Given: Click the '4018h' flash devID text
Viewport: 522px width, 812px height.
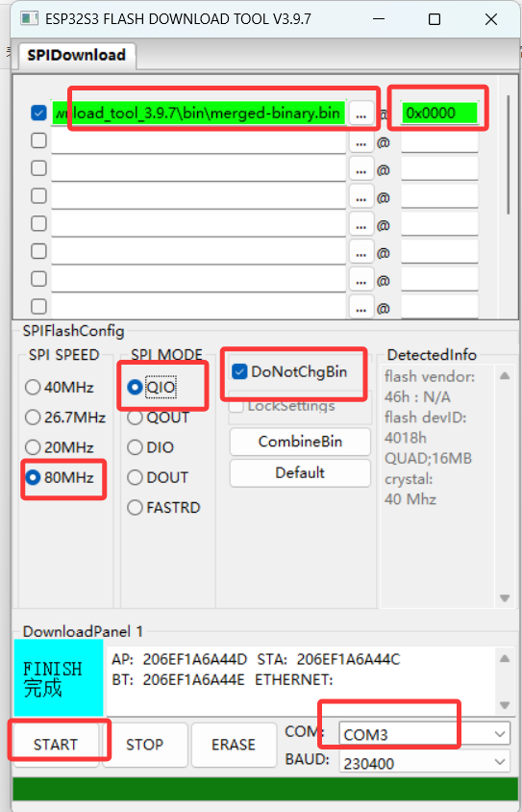Looking at the screenshot, I should click(405, 438).
